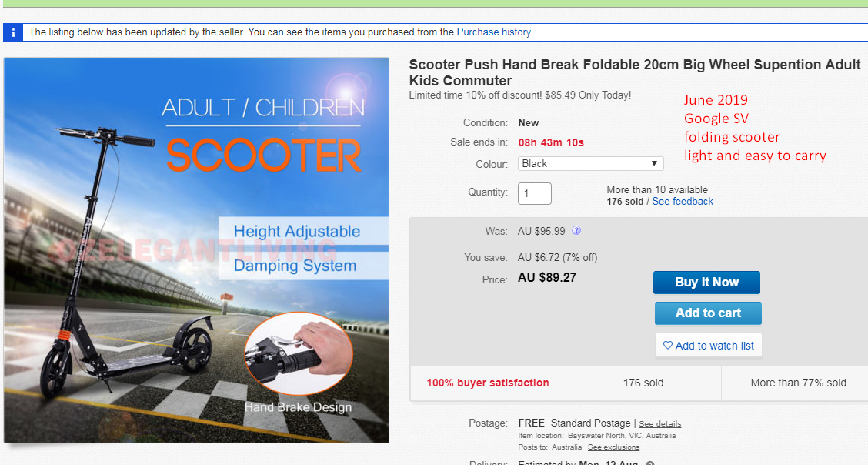This screenshot has height=465, width=868.
Task: Click the delivery estimate help icon
Action: tap(650, 463)
